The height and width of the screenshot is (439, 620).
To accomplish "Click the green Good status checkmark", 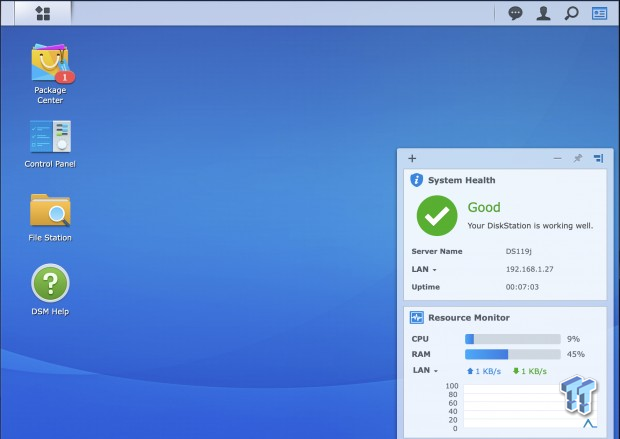I will (x=437, y=216).
